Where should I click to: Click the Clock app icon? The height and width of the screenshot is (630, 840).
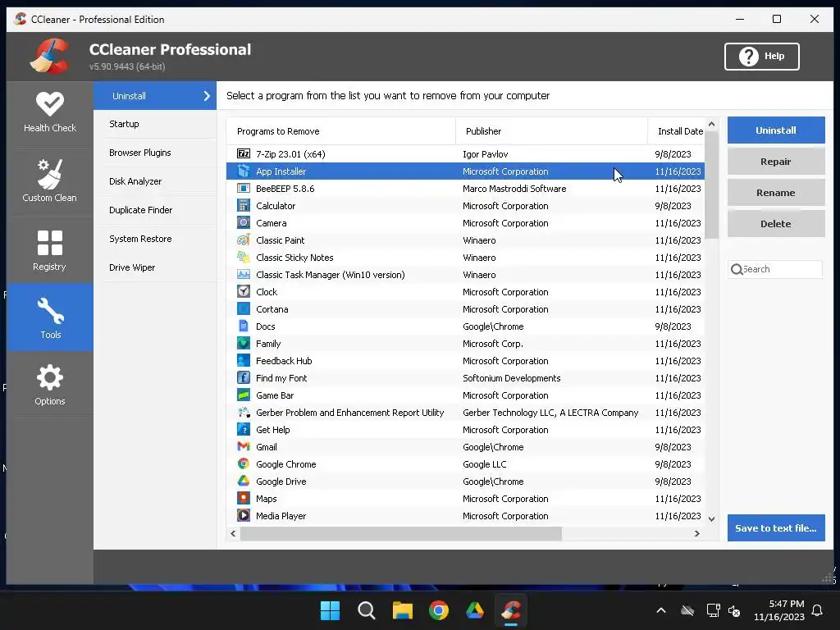pos(243,291)
